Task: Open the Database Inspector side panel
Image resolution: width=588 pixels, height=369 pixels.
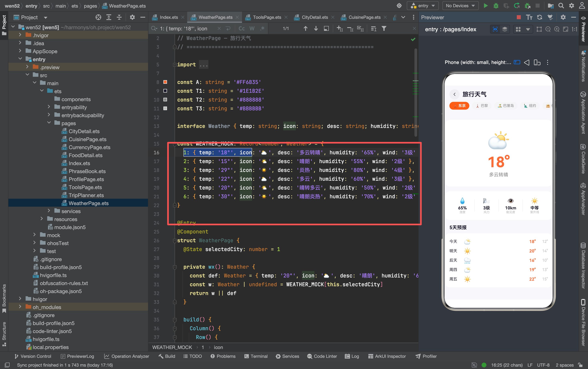Action: [583, 266]
